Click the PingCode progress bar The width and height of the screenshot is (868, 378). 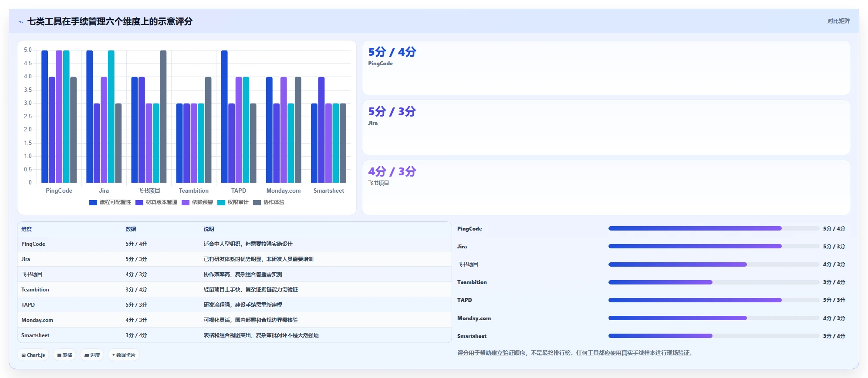tap(714, 228)
